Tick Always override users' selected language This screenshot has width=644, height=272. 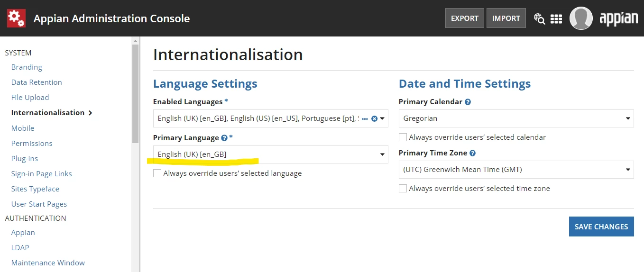[x=157, y=173]
